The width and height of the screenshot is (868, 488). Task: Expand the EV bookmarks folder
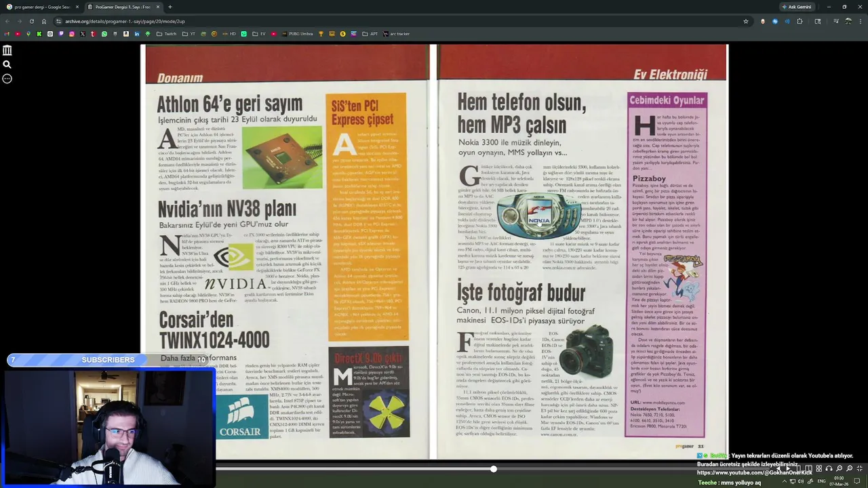click(259, 34)
